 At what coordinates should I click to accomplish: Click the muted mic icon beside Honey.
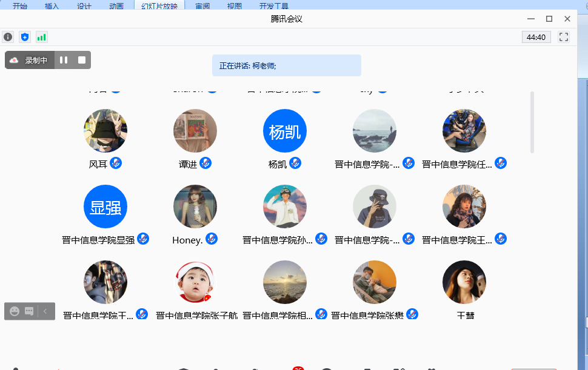point(212,239)
